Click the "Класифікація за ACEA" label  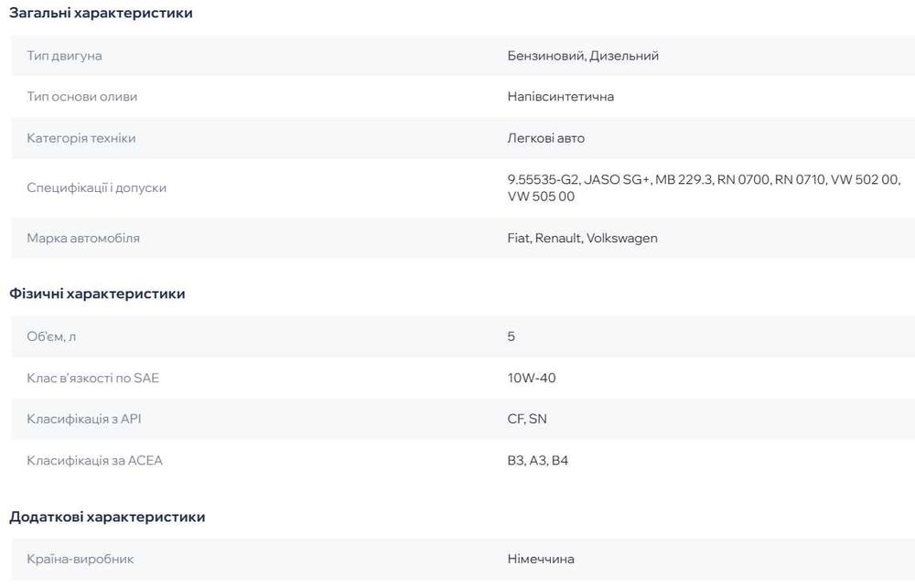pyautogui.click(x=95, y=461)
